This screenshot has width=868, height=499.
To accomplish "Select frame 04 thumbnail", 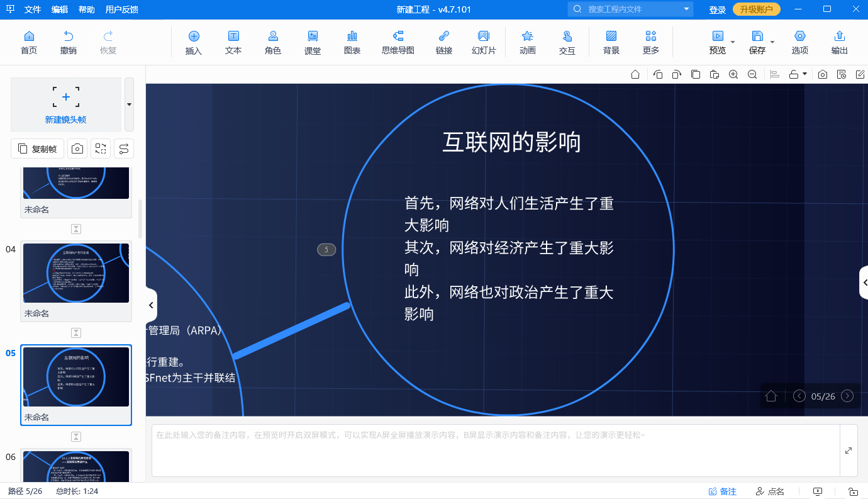I will 76,273.
